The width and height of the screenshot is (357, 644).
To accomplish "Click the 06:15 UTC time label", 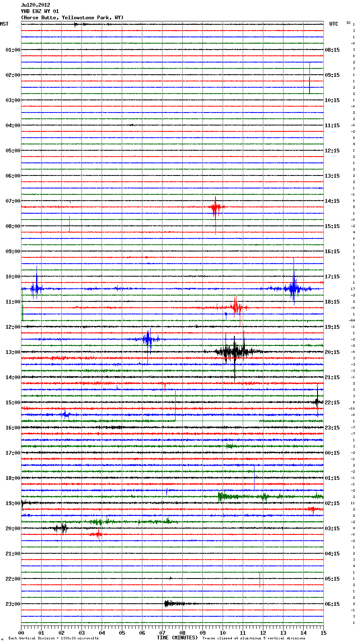I will (332, 604).
